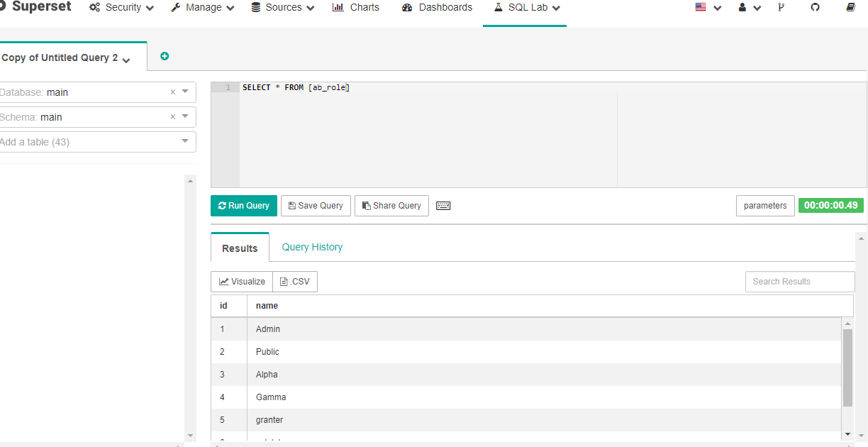Open a new query tab with plus icon
This screenshot has width=868, height=447.
[x=164, y=55]
